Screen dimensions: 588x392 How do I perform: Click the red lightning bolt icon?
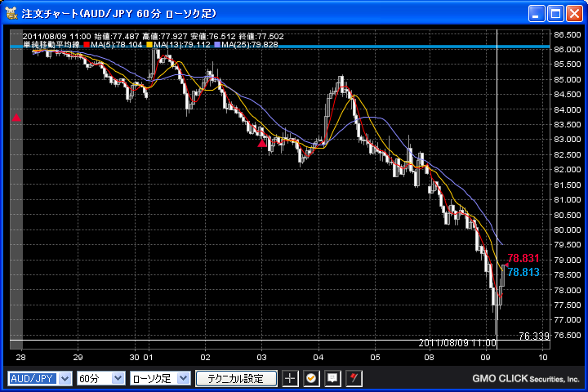click(353, 378)
